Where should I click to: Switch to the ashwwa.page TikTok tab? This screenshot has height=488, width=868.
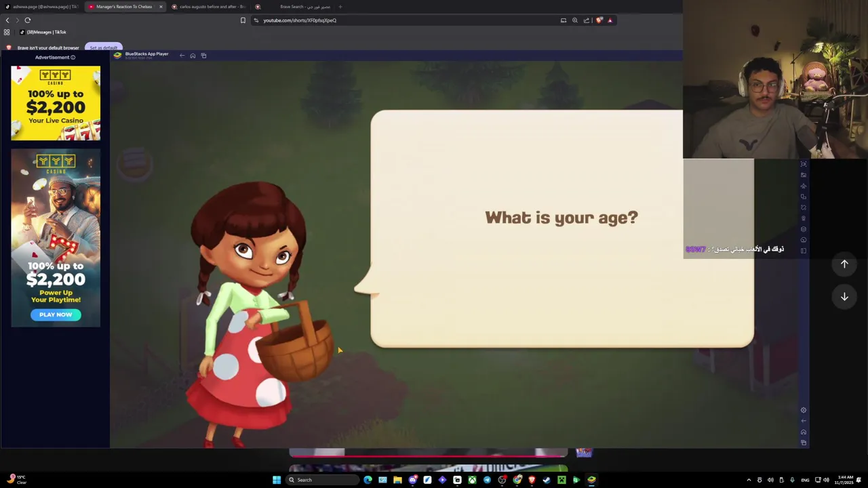click(41, 7)
